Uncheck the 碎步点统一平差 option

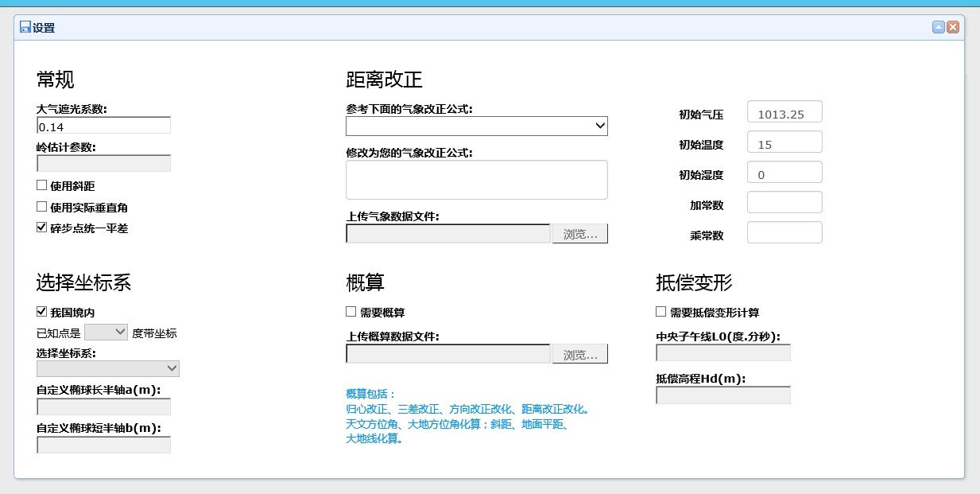[x=41, y=227]
